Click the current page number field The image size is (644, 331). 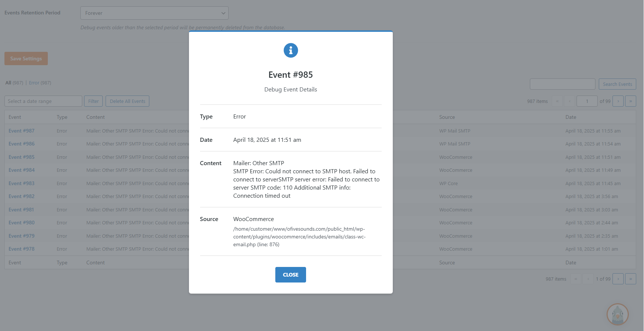coord(587,101)
